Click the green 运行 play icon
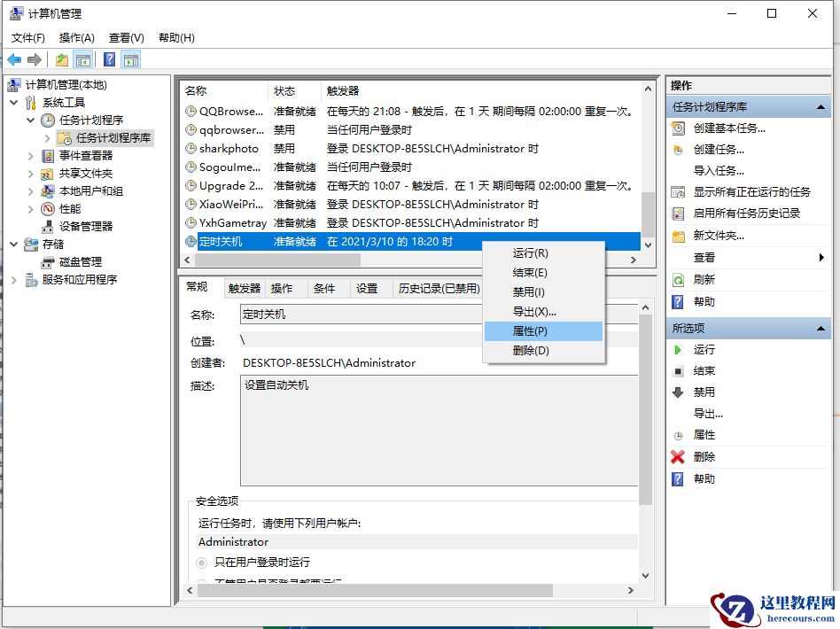 [x=677, y=348]
